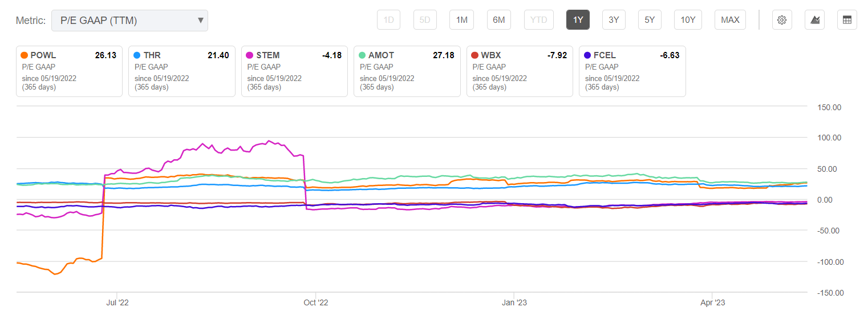The height and width of the screenshot is (323, 868).
Task: Click the magenta STEM legend dot
Action: point(250,55)
